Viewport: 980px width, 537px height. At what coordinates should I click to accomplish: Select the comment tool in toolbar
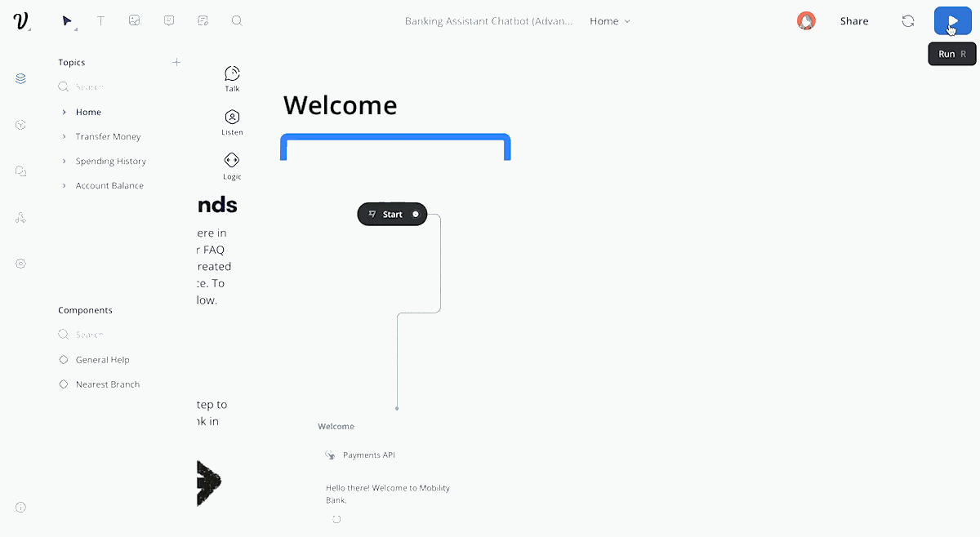[x=169, y=21]
